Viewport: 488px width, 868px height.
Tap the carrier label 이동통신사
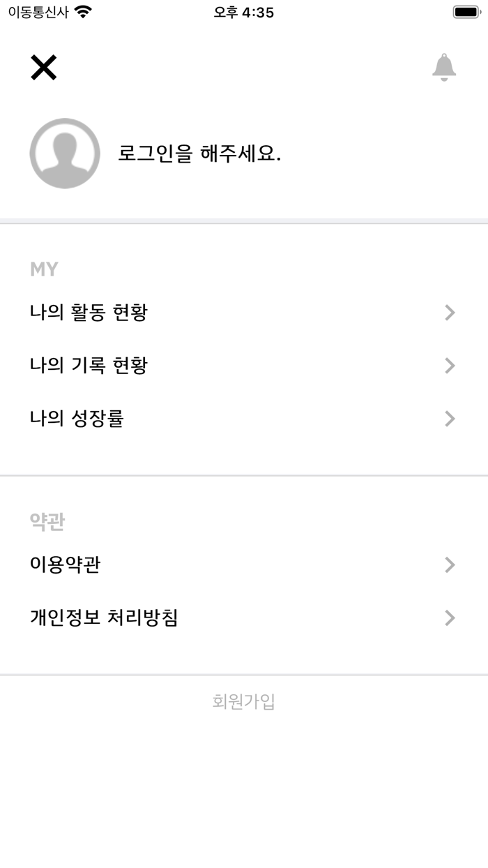(x=35, y=12)
